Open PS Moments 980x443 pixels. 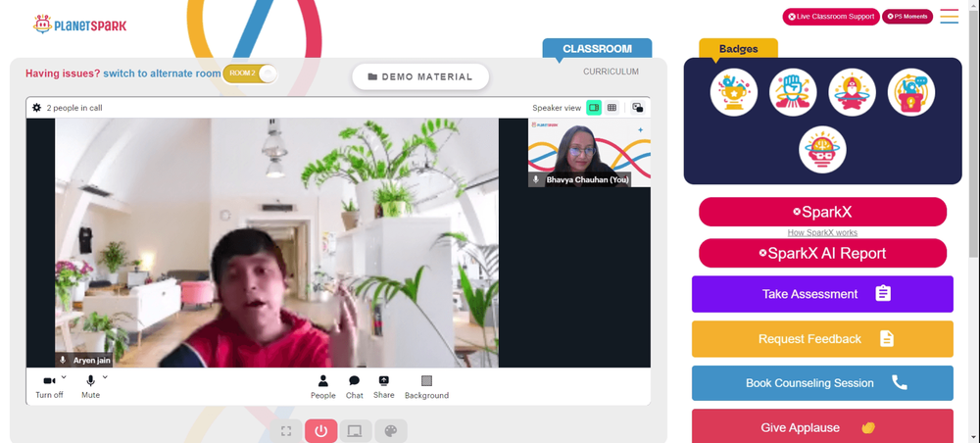coord(906,17)
